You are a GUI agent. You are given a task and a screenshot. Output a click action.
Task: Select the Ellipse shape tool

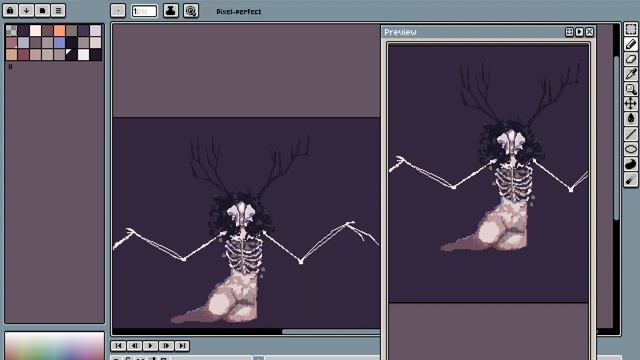point(631,149)
